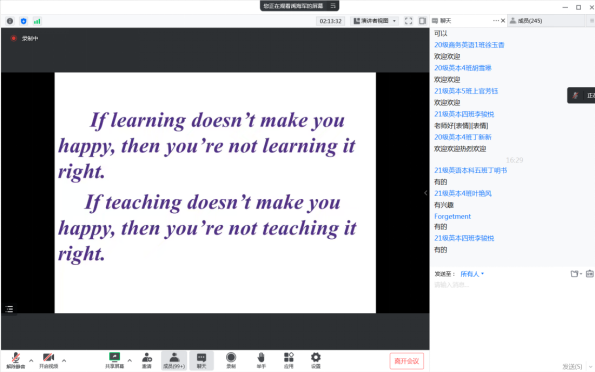Unmute the microphone
This screenshot has height=372, width=595.
(16, 360)
